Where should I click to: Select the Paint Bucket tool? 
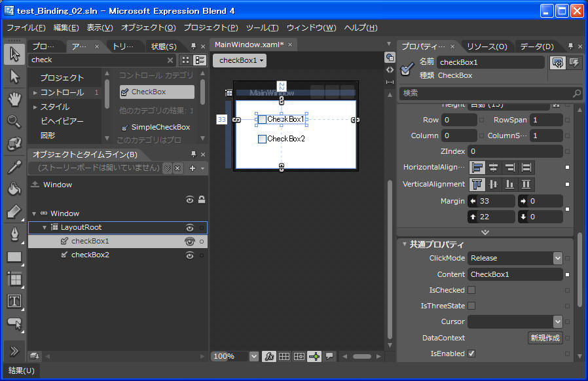[x=14, y=189]
